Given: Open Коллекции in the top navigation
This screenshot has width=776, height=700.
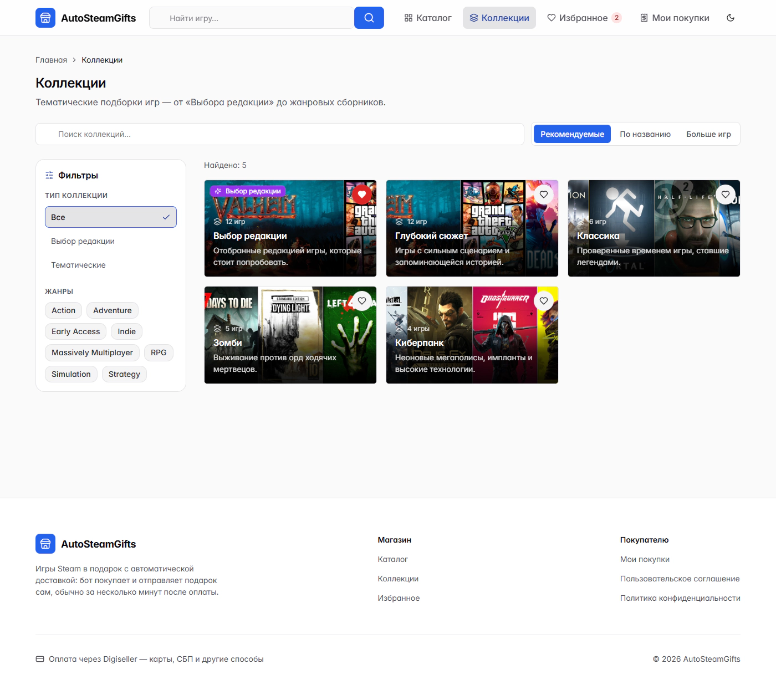Looking at the screenshot, I should (499, 18).
